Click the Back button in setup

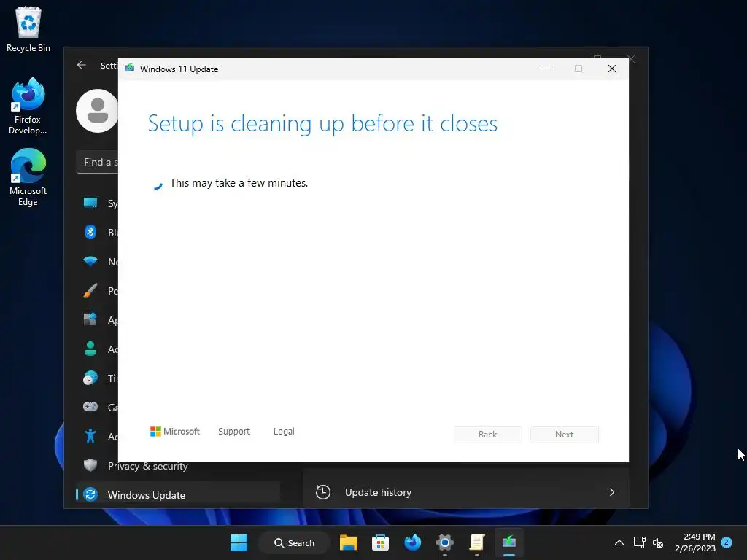coord(488,435)
